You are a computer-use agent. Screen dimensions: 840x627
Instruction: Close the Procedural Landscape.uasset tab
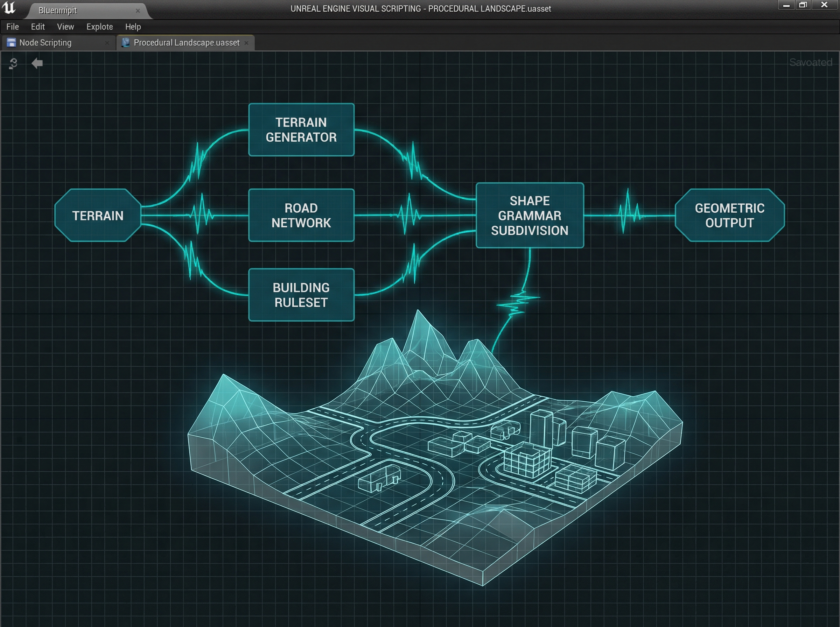246,43
